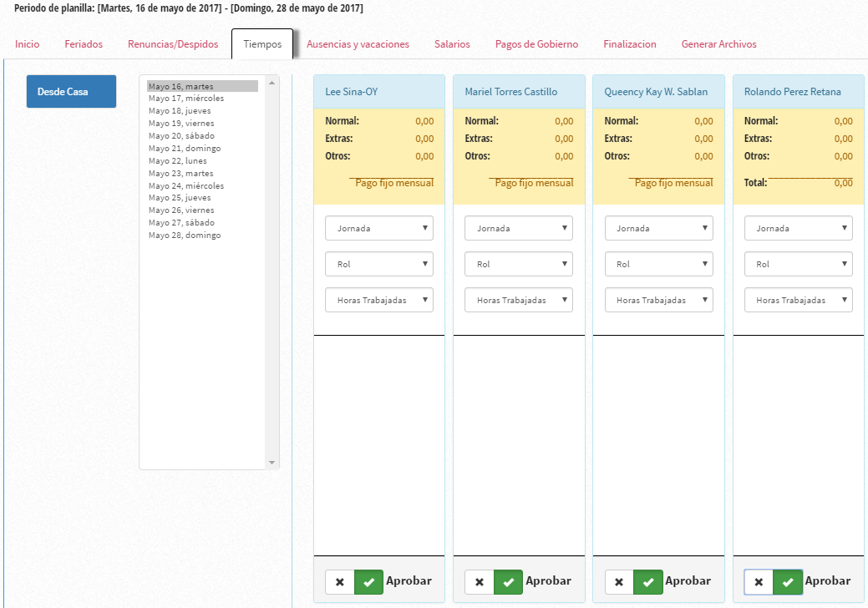Click the Total label under Rolando Perez Retana
Screen dimensions: 868x608
click(755, 183)
